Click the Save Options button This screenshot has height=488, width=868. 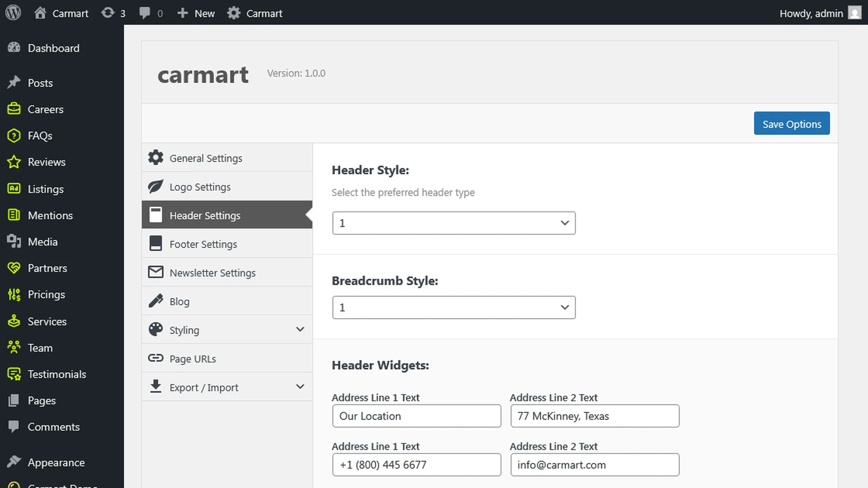792,123
